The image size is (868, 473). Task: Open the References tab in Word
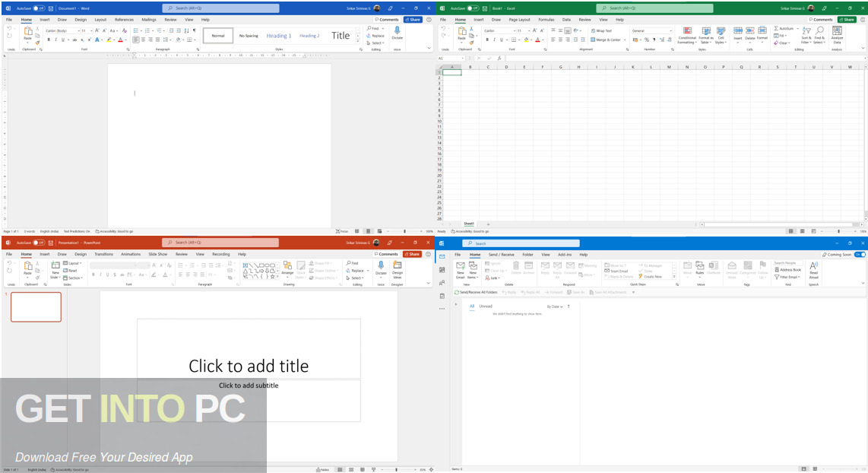click(124, 19)
